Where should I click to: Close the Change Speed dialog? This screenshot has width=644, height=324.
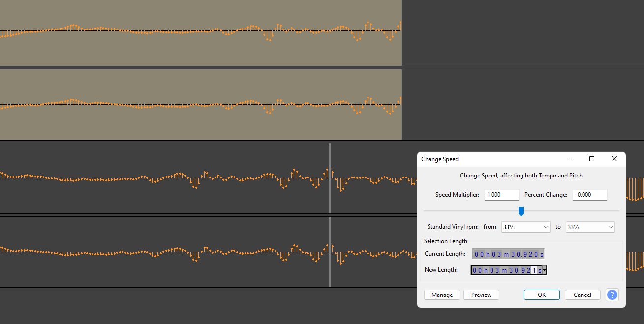point(614,159)
